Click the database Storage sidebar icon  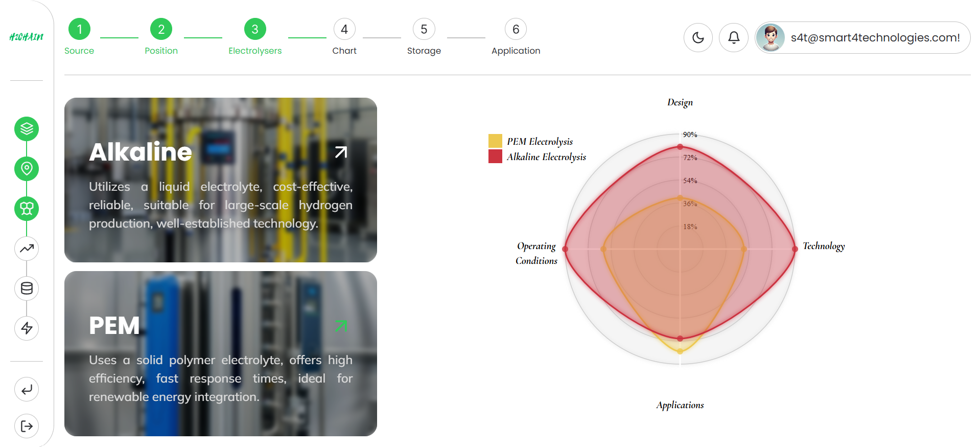pos(27,288)
